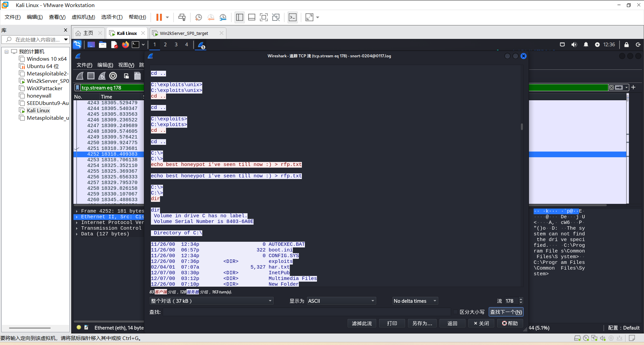The height and width of the screenshot is (345, 644).
Task: Save this capture file in Wireshark toolbar
Action: (138, 76)
